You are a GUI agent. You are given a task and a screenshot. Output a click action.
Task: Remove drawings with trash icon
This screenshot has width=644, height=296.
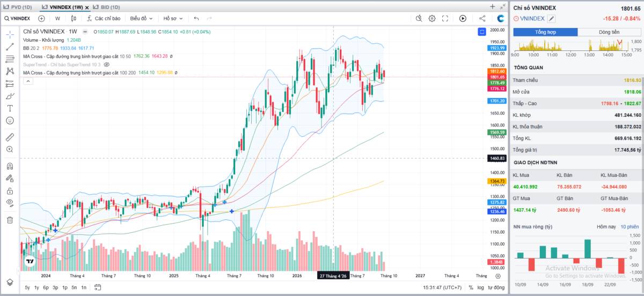coord(10,220)
